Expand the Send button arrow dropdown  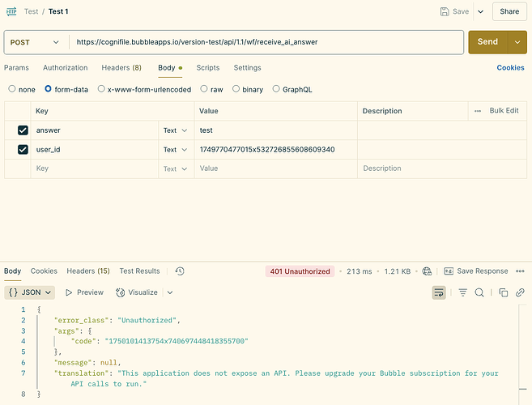(x=517, y=42)
